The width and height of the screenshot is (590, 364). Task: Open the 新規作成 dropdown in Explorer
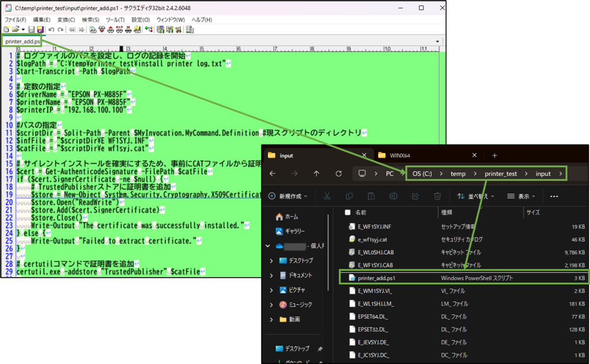coord(289,196)
